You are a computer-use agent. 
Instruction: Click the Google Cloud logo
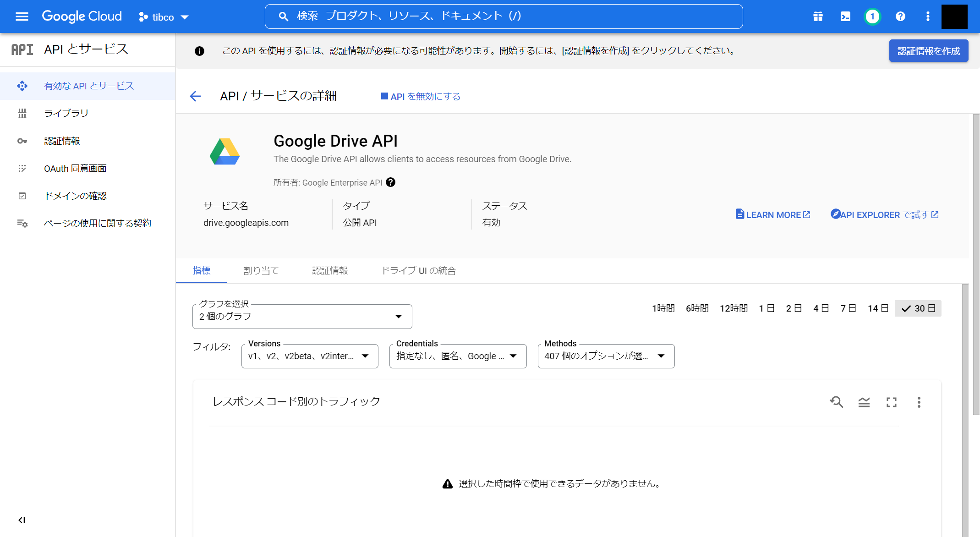82,16
